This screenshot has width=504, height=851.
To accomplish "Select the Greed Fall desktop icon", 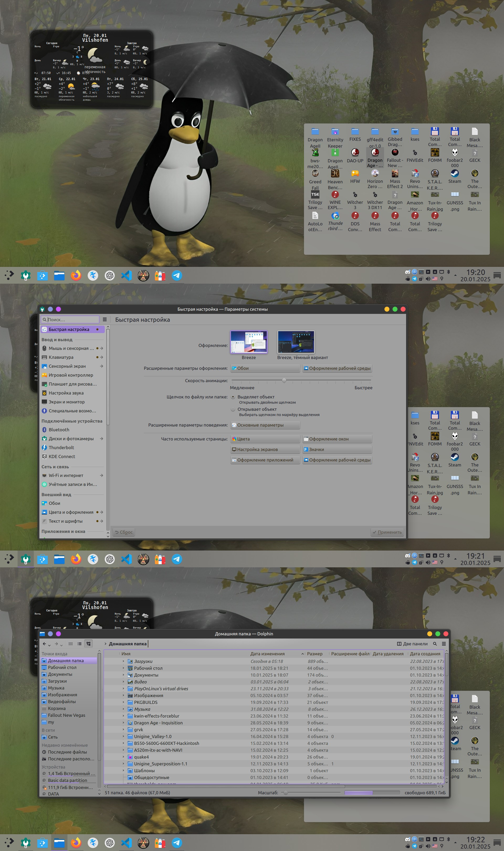I will [x=315, y=180].
